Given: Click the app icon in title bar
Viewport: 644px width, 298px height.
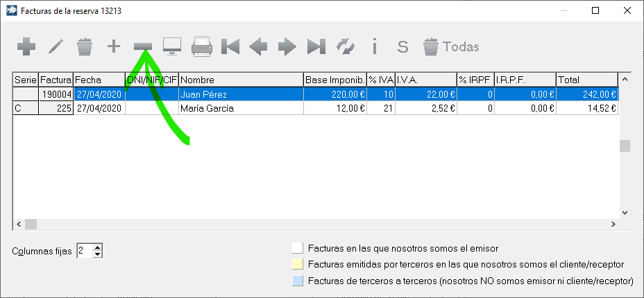Looking at the screenshot, I should [12, 10].
